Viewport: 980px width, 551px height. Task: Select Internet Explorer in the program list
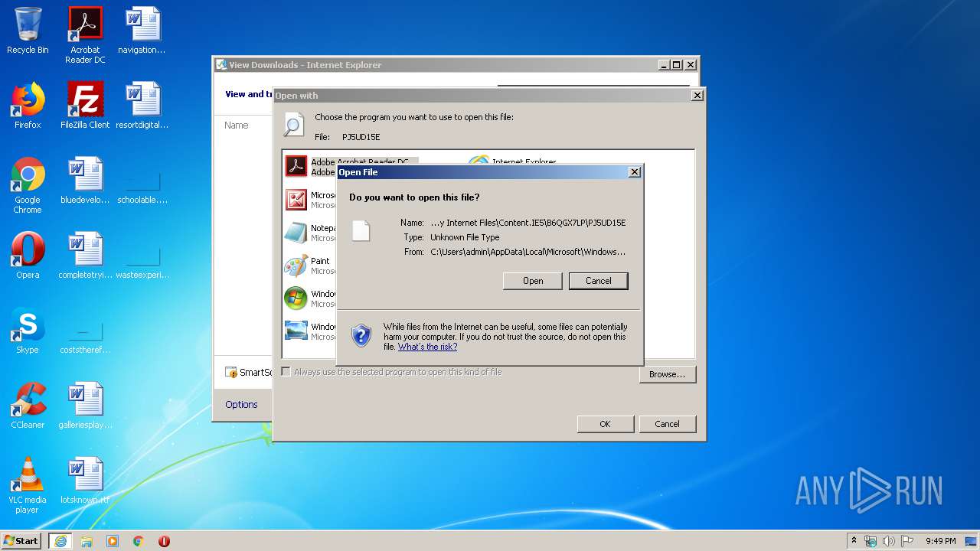pos(524,161)
